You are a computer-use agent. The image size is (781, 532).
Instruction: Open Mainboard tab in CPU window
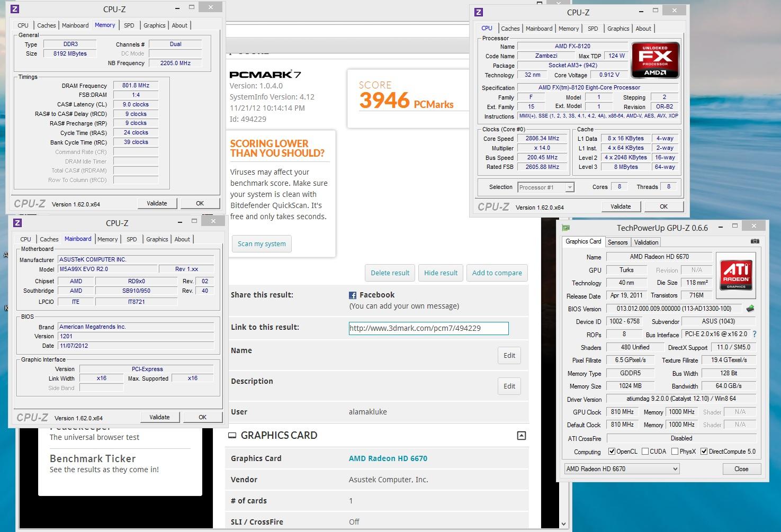point(539,29)
